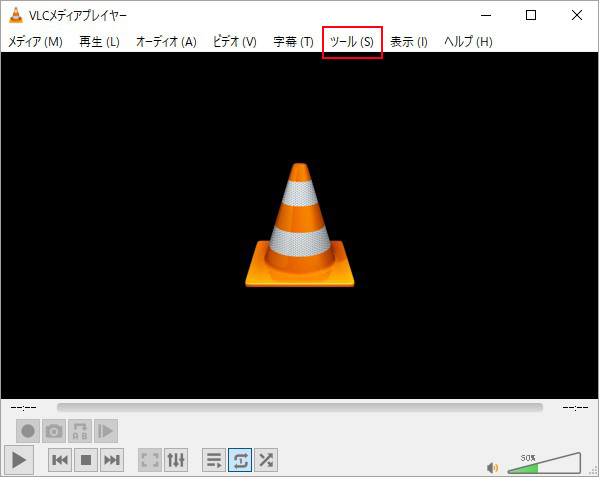Toggle the loop repeat mode
The image size is (599, 477).
click(240, 460)
